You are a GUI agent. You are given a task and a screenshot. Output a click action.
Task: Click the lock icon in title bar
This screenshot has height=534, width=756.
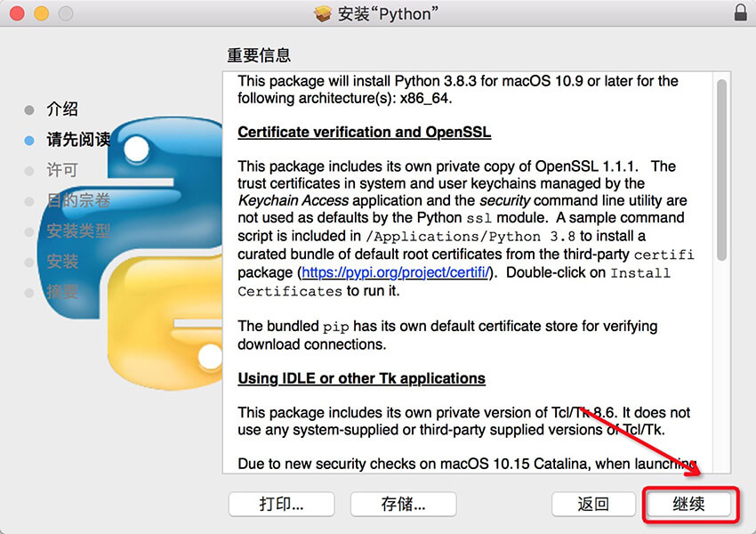(741, 12)
